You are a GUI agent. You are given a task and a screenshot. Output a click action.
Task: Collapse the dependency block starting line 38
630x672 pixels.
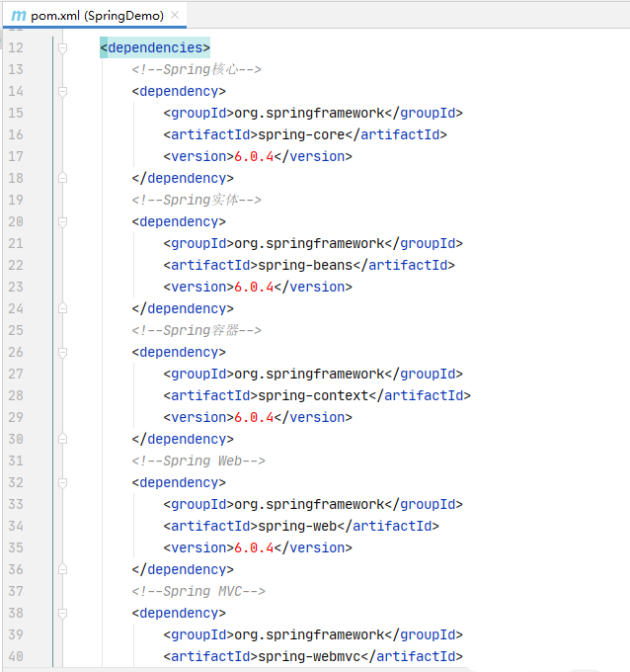click(62, 613)
